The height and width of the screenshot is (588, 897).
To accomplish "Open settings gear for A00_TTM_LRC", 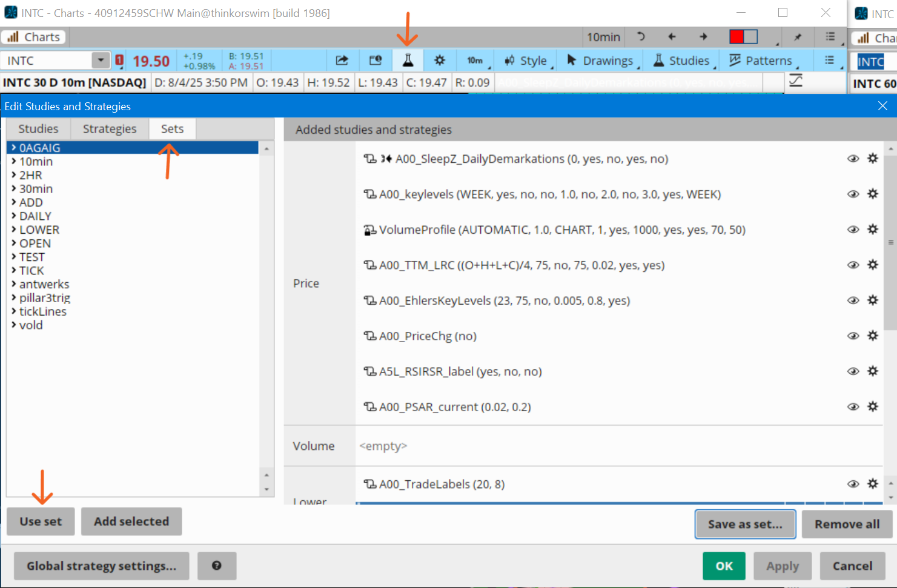I will [x=873, y=265].
